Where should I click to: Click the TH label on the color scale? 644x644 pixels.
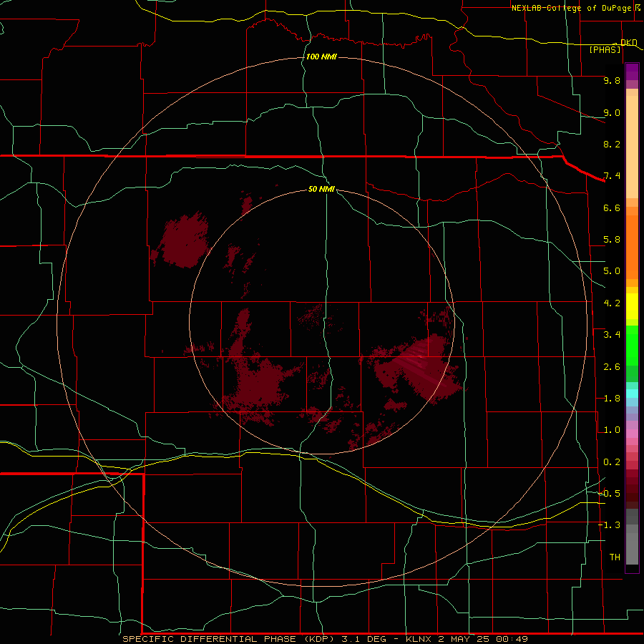tap(615, 557)
